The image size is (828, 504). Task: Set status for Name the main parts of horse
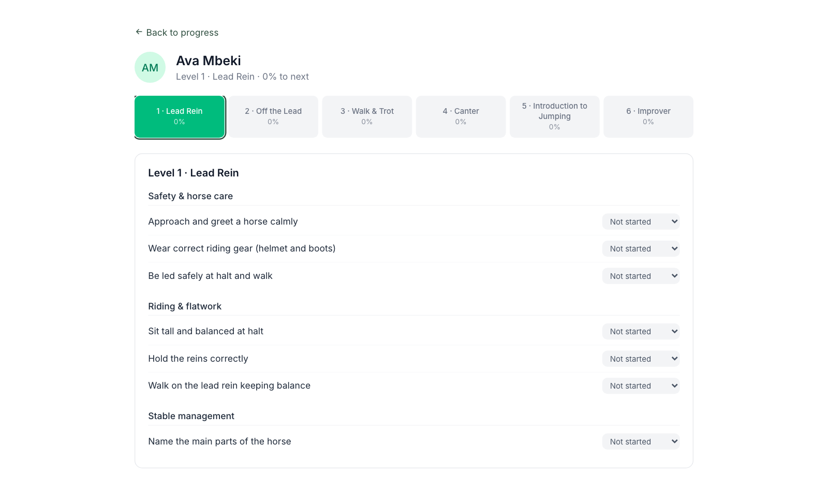pyautogui.click(x=641, y=441)
